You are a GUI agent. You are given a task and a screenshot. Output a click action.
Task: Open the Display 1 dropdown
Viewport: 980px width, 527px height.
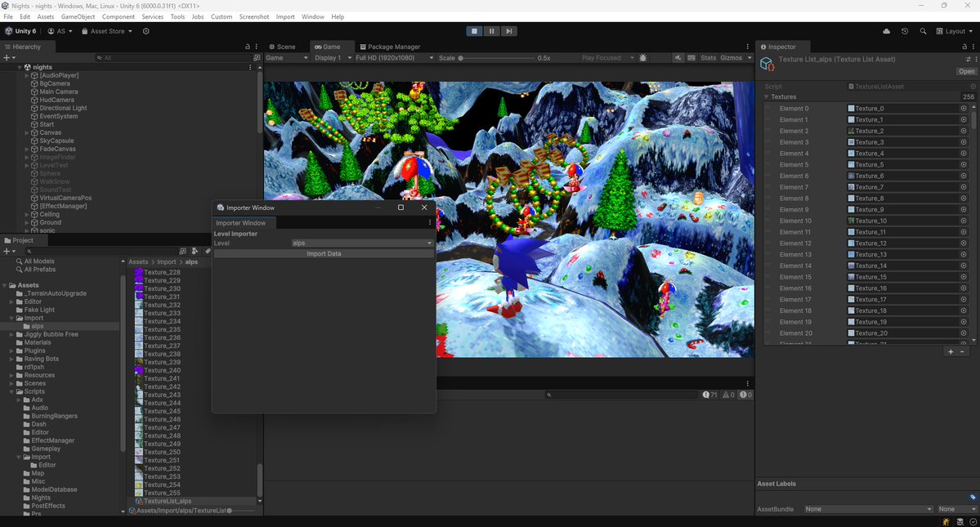pyautogui.click(x=332, y=58)
